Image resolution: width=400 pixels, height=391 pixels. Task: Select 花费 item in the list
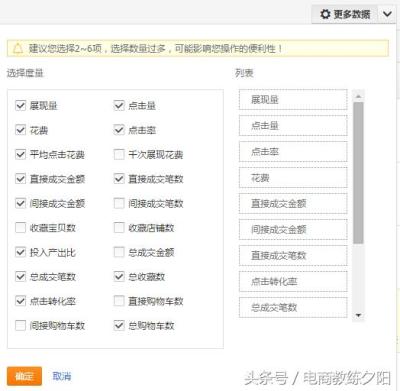point(293,178)
